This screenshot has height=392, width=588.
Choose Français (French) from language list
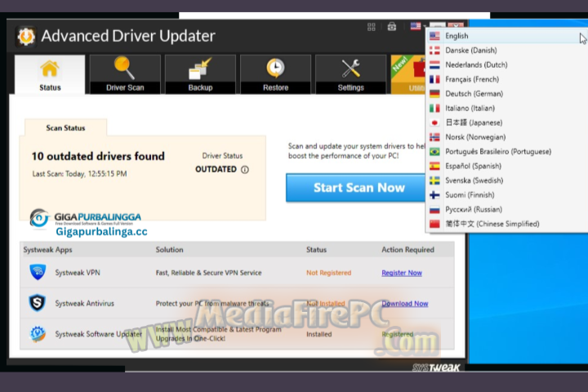(x=506, y=79)
